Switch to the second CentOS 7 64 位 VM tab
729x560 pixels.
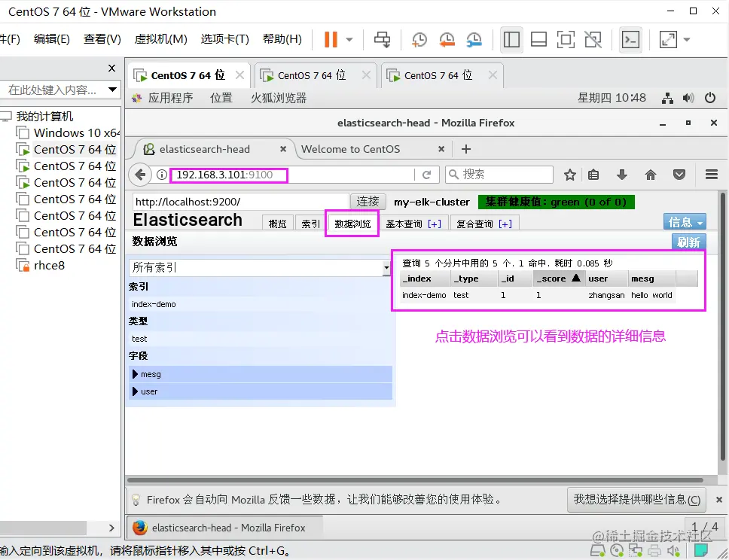click(x=312, y=75)
